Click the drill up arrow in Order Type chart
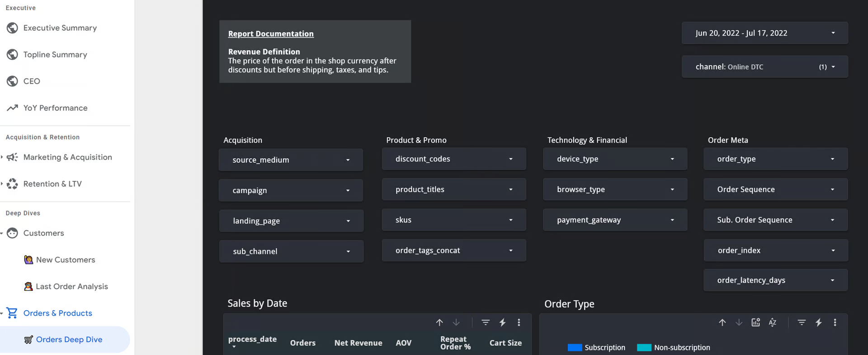Image resolution: width=868 pixels, height=355 pixels. pos(722,322)
